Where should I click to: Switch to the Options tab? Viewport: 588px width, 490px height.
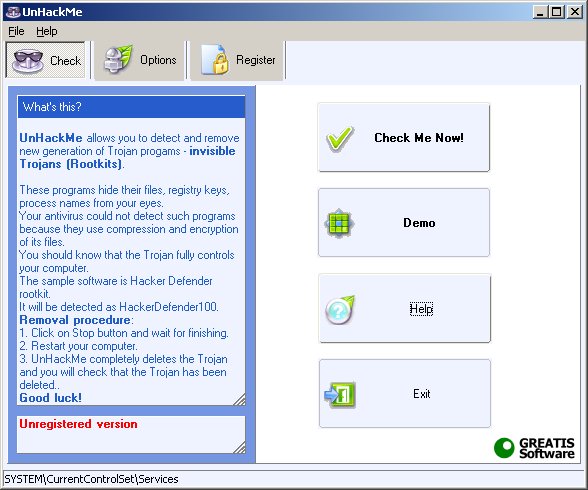(x=139, y=60)
